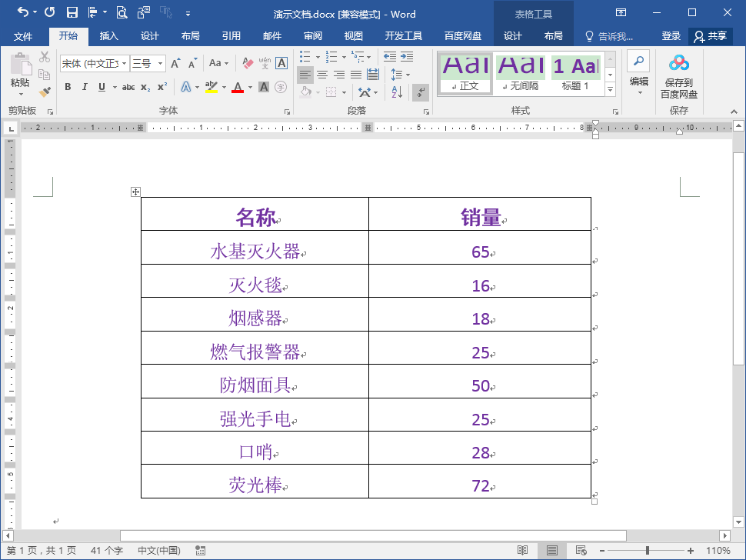746x560 pixels.
Task: Switch to the 审阅 tab
Action: [x=312, y=36]
